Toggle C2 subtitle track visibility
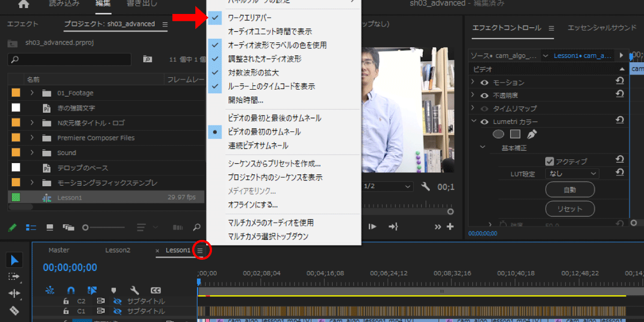The width and height of the screenshot is (644, 322). pos(117,302)
